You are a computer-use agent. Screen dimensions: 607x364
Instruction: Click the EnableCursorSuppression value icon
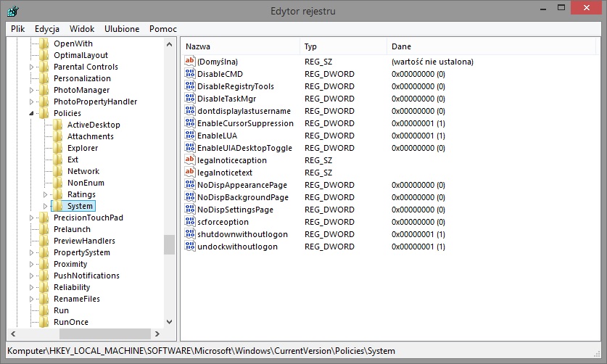point(190,123)
